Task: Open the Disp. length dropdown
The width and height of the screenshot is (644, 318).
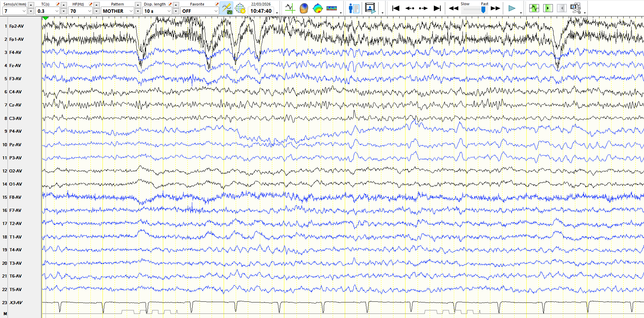Action: coord(157,11)
